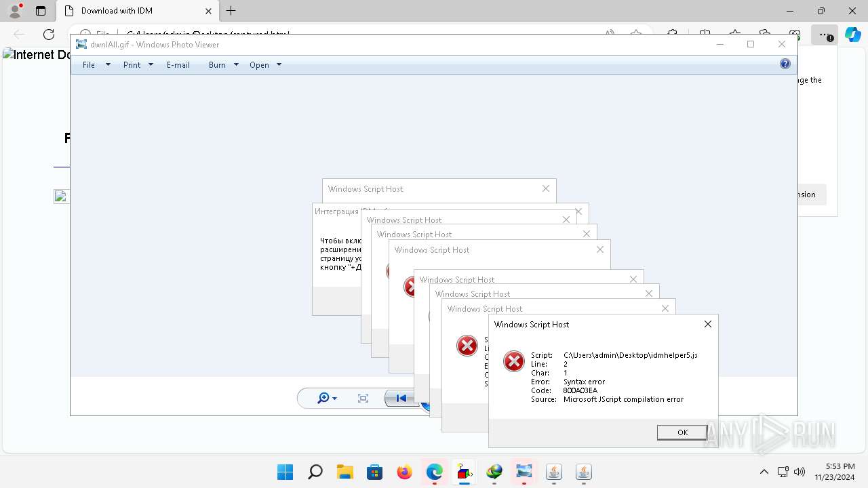Open the Windows Start menu
This screenshot has width=868, height=488.
click(285, 472)
